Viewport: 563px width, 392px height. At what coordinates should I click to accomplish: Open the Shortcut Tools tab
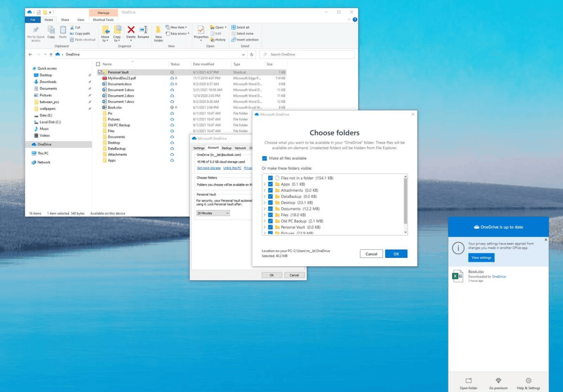click(x=103, y=20)
